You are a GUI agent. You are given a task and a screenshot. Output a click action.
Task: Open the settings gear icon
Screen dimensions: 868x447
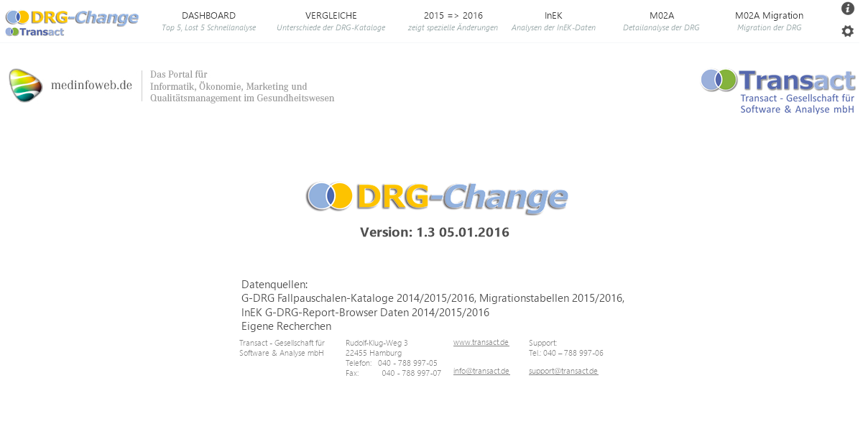click(848, 31)
